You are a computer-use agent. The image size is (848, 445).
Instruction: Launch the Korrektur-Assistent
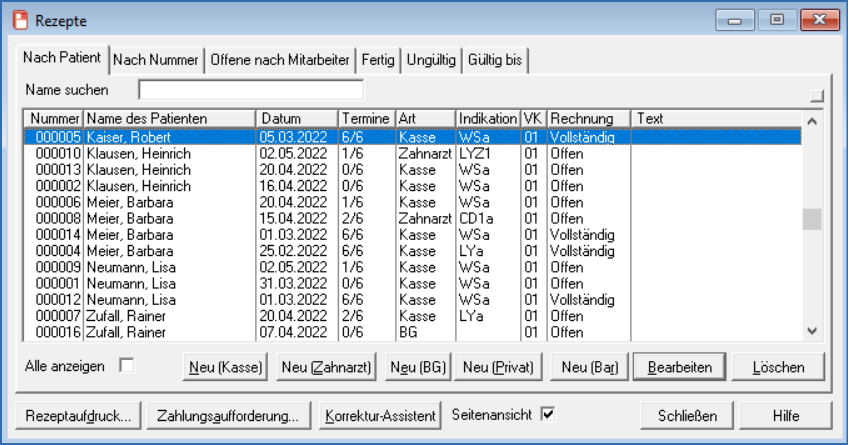pyautogui.click(x=380, y=414)
